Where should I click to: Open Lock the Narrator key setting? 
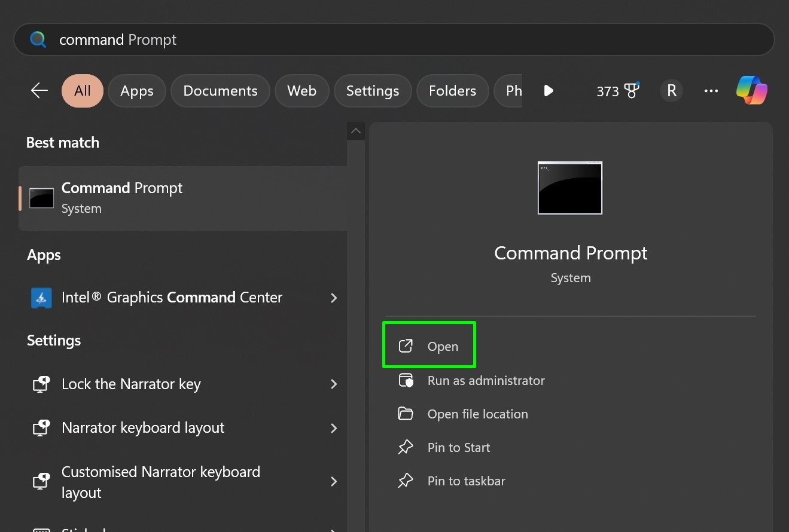coord(183,384)
